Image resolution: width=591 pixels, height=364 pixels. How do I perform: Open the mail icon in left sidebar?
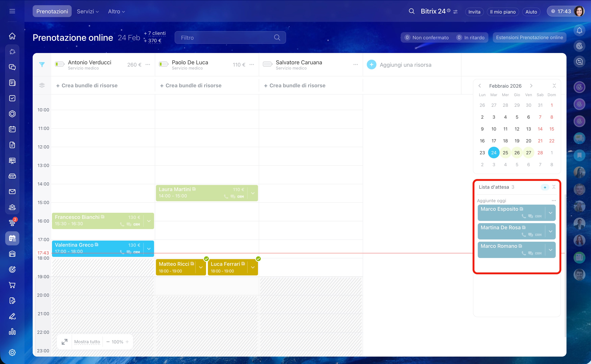tap(12, 192)
